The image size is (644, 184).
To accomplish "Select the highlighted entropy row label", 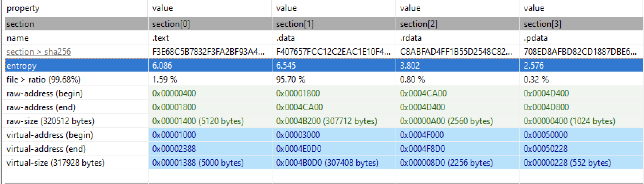I will [21, 66].
